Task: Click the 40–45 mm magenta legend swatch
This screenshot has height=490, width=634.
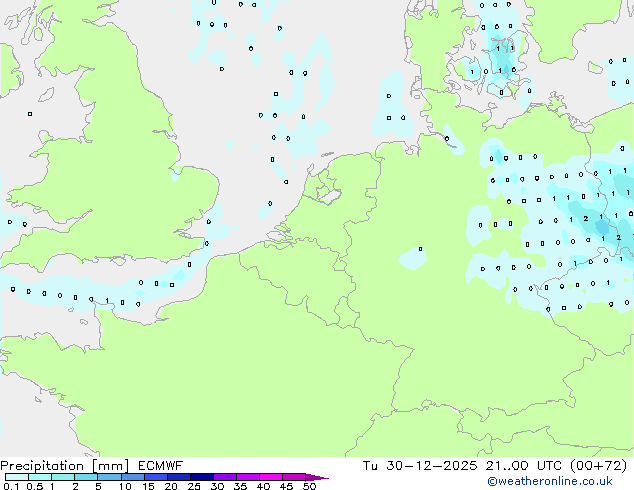Action: 271,477
